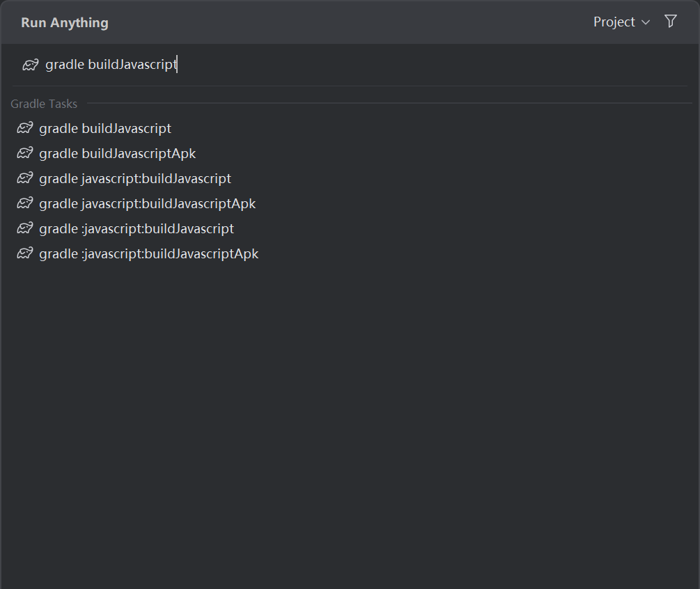
Task: Click the Gradle elephant icon inside the search field
Action: [x=30, y=64]
